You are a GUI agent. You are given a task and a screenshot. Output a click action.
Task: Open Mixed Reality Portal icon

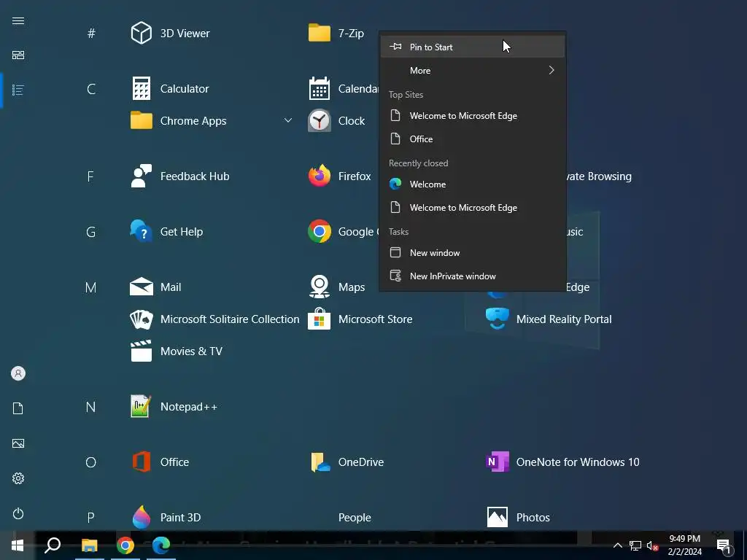point(498,319)
